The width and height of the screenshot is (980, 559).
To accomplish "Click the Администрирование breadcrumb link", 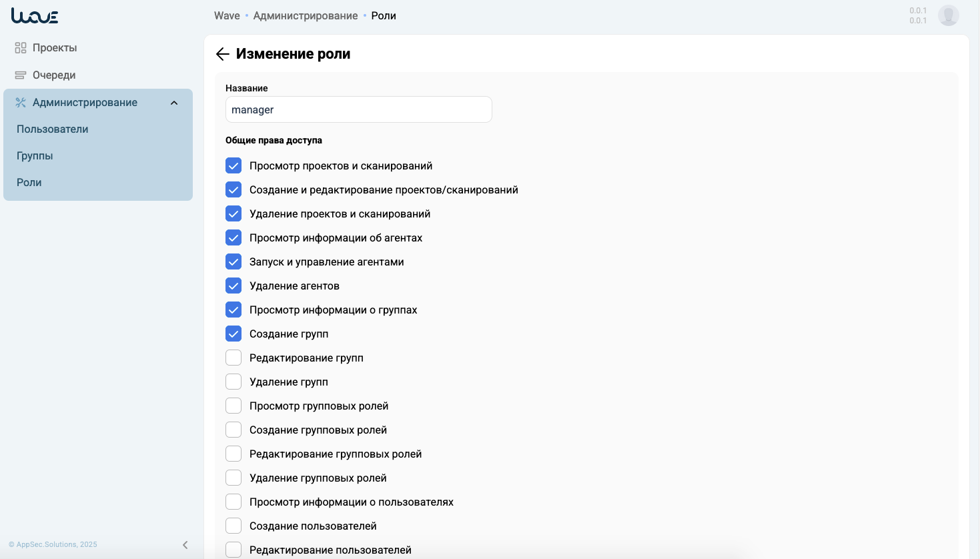I will [306, 16].
